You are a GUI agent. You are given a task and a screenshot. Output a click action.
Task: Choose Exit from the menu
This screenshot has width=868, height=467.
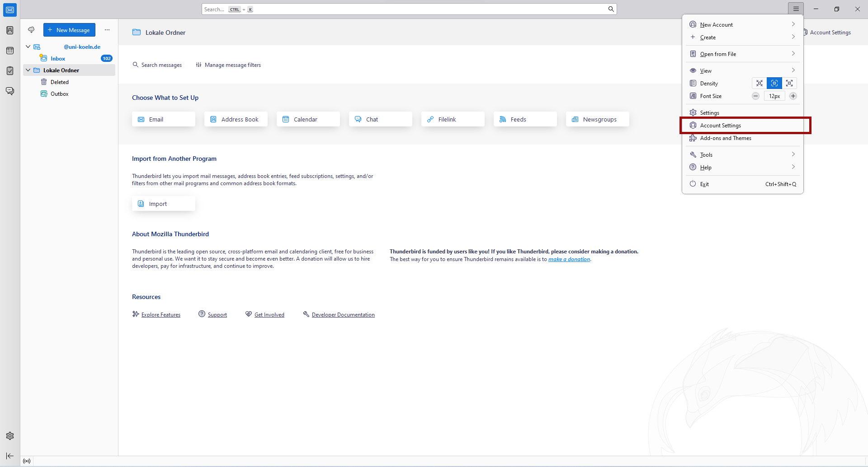click(743, 184)
